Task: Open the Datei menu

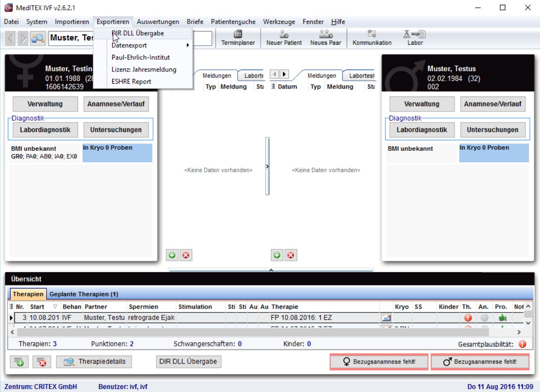Action: 11,21
